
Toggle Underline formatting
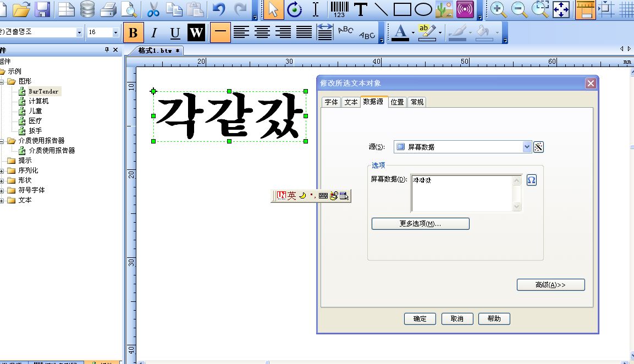pos(175,33)
